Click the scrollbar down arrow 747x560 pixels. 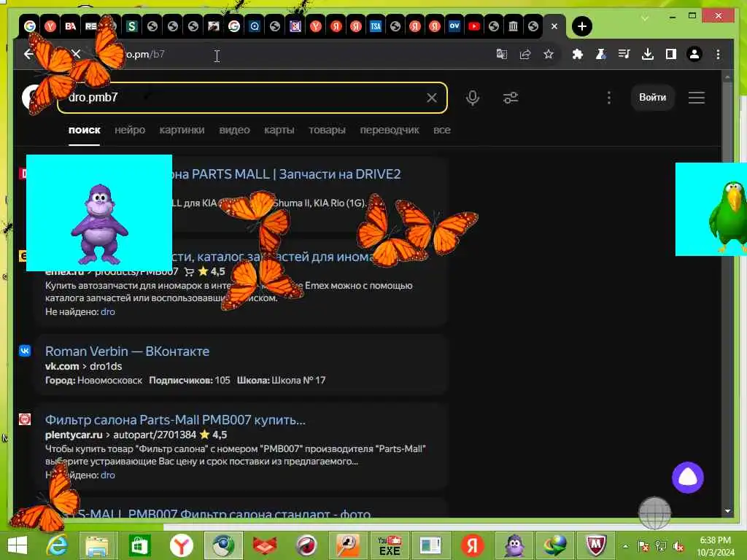pyautogui.click(x=727, y=511)
